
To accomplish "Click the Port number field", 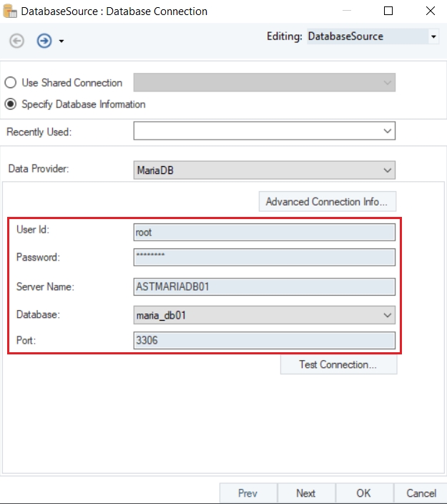I will [x=264, y=341].
